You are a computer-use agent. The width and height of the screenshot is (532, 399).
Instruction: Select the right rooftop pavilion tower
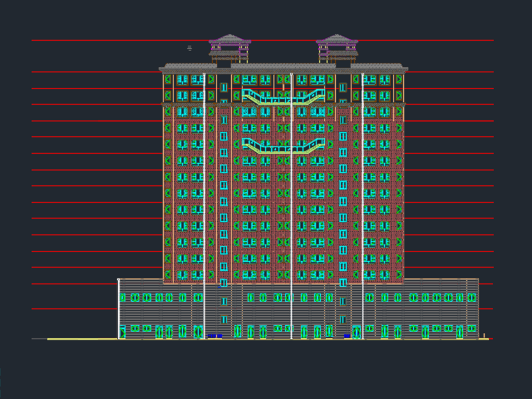click(x=337, y=48)
